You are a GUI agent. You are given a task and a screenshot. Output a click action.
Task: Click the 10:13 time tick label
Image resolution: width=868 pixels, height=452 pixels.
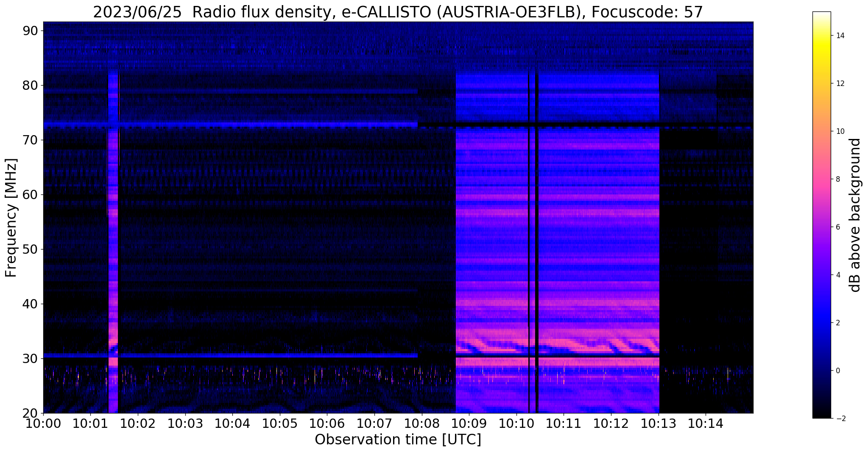point(659,424)
